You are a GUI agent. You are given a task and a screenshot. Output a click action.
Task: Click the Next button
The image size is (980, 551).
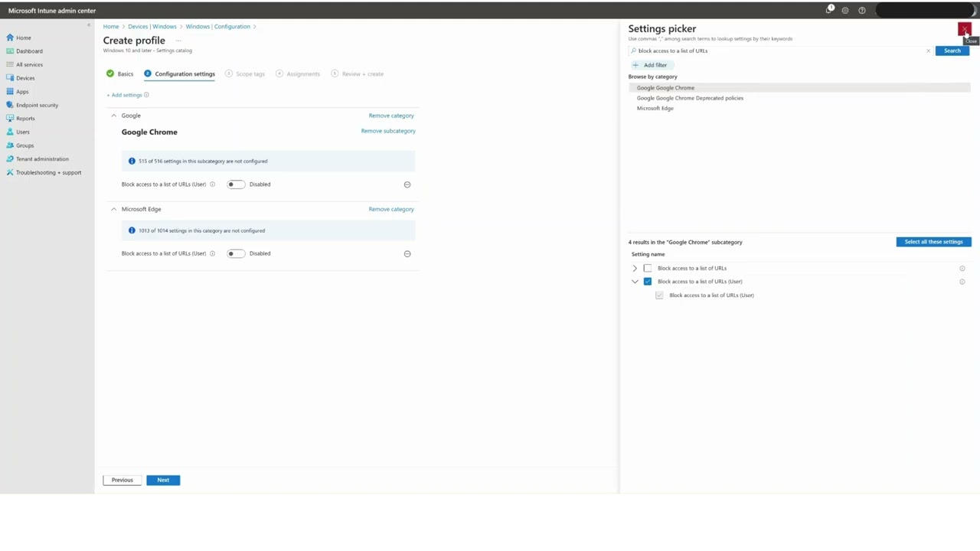163,480
